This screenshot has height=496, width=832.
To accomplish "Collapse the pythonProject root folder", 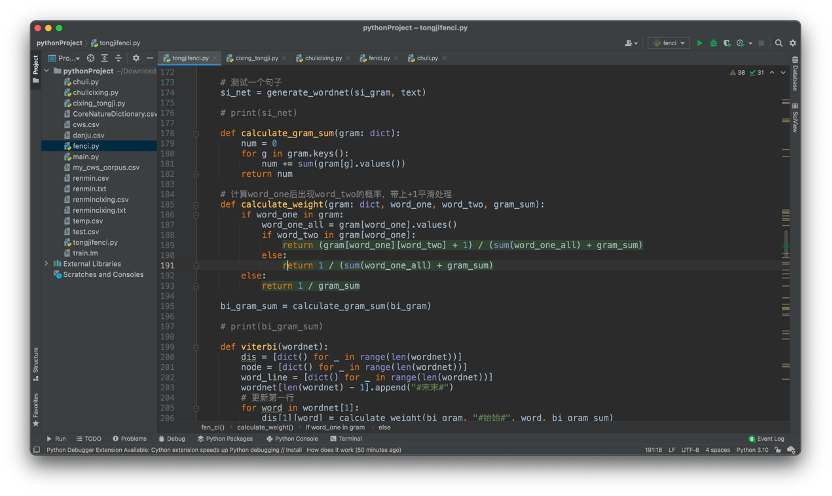I will coord(47,71).
